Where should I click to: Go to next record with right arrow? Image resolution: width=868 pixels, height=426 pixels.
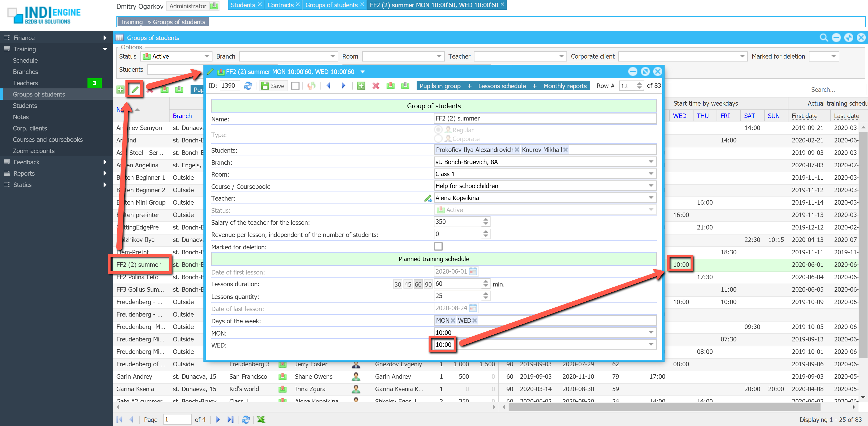pos(343,86)
